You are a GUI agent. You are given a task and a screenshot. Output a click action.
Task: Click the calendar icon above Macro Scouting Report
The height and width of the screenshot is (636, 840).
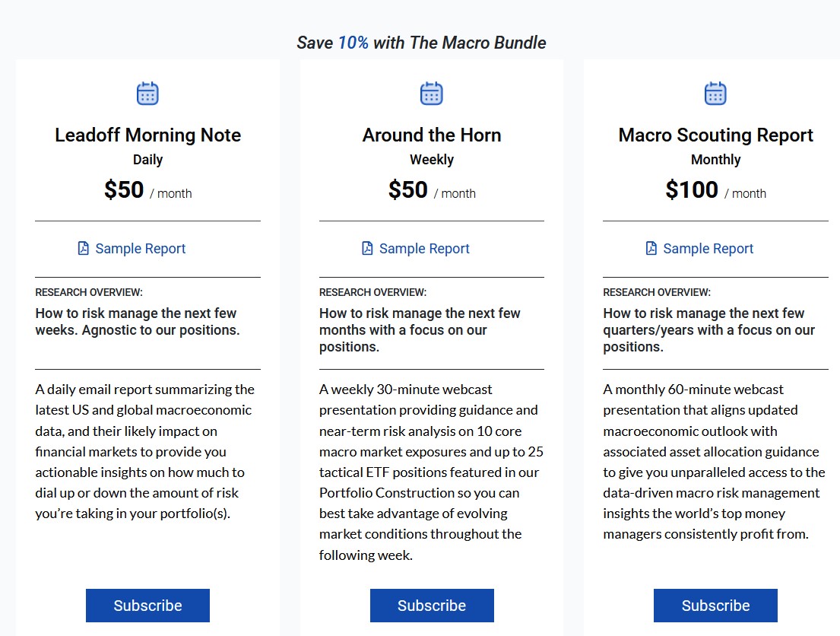(x=715, y=94)
